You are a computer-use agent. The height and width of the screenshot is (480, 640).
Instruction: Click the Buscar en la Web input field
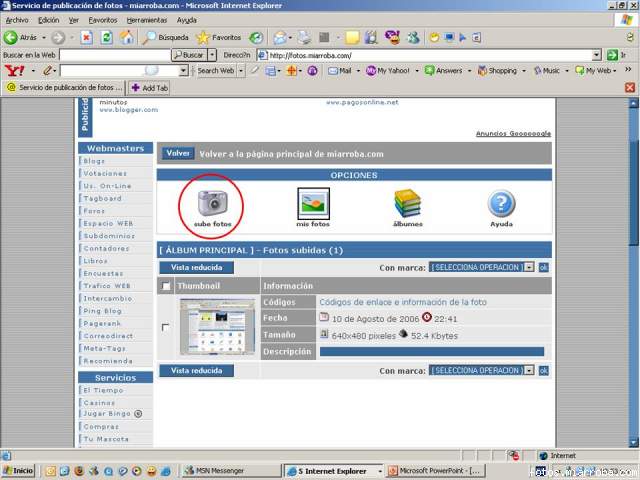pos(115,55)
